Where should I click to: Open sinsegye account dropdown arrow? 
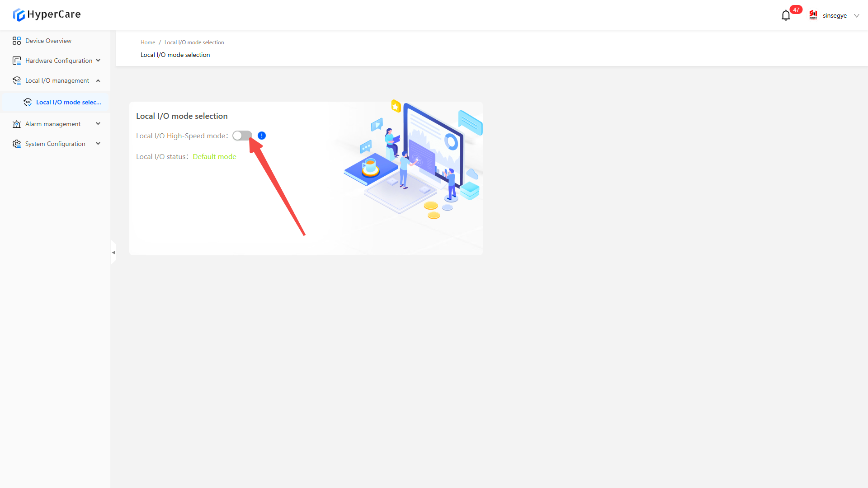[856, 15]
